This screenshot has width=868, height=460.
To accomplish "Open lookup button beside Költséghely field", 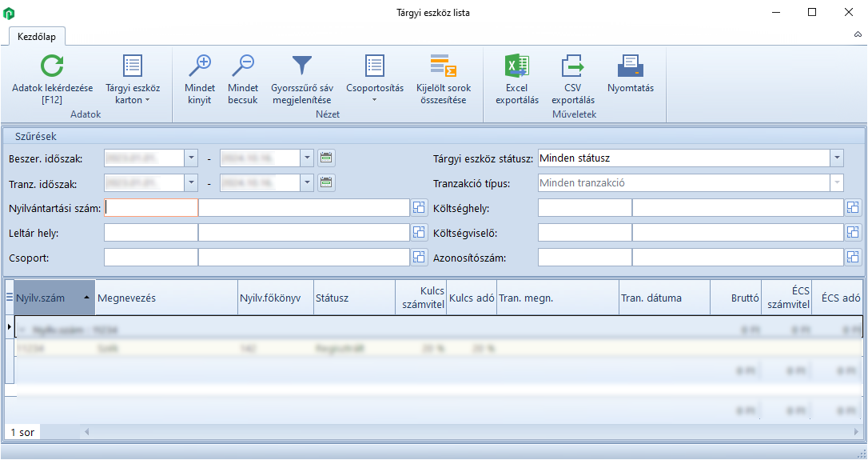I will click(x=853, y=208).
